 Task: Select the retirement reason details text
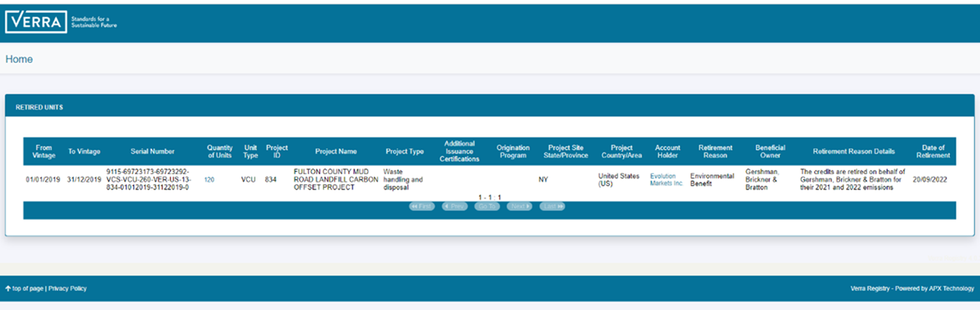pos(853,179)
